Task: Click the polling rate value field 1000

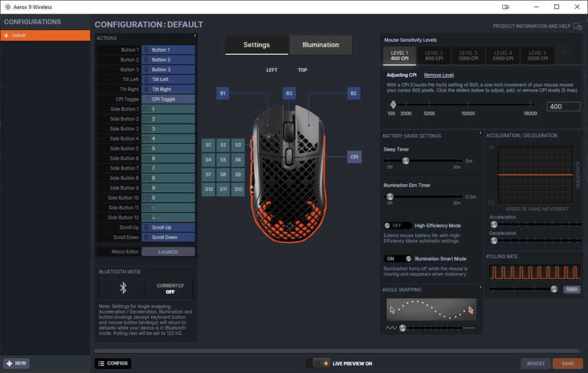Action: pos(572,289)
